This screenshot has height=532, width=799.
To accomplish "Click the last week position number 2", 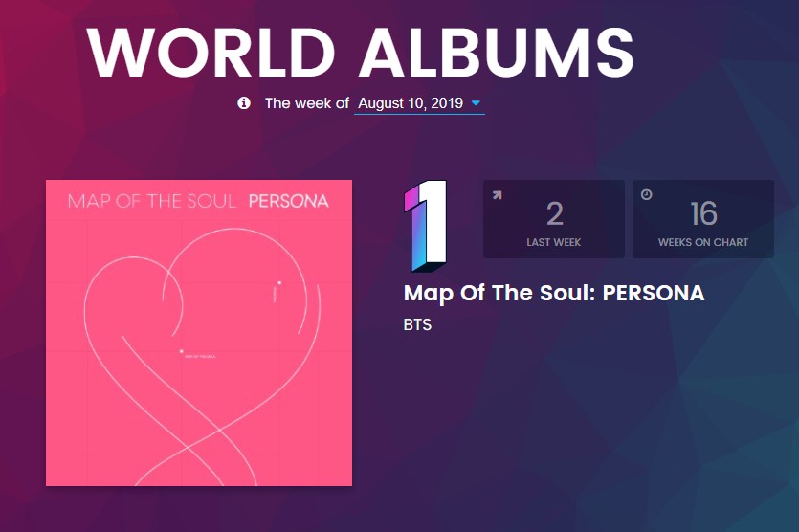I will pyautogui.click(x=553, y=214).
